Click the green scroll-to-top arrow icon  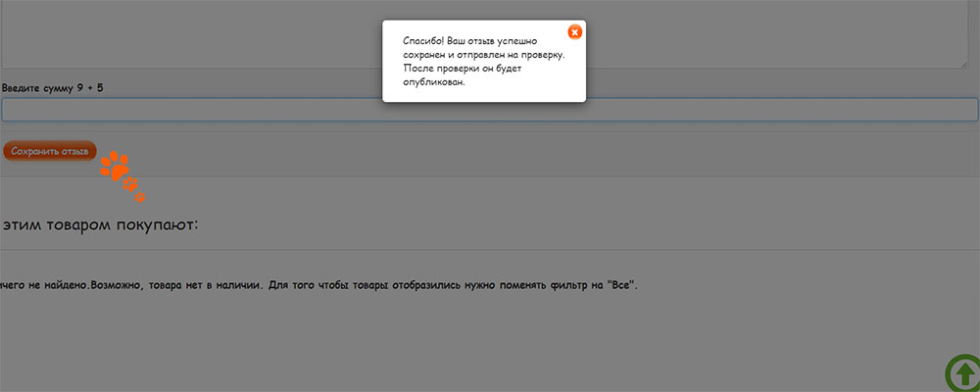click(964, 373)
